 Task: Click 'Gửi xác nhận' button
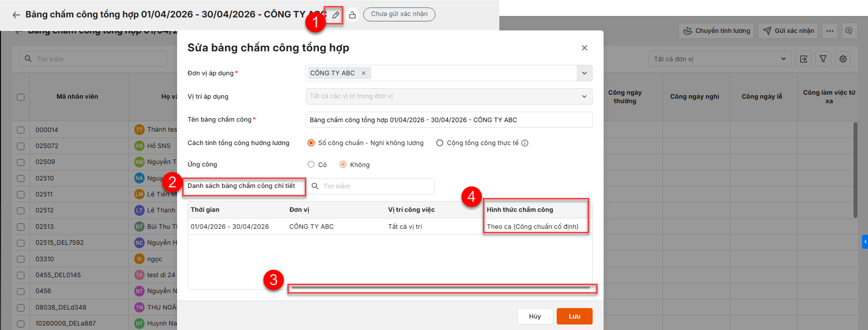(789, 31)
